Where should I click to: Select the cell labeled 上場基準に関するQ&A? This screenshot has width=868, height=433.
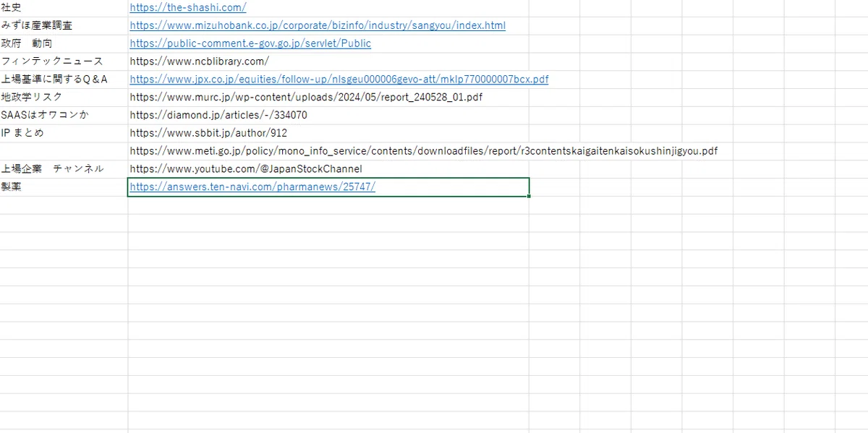pyautogui.click(x=64, y=79)
